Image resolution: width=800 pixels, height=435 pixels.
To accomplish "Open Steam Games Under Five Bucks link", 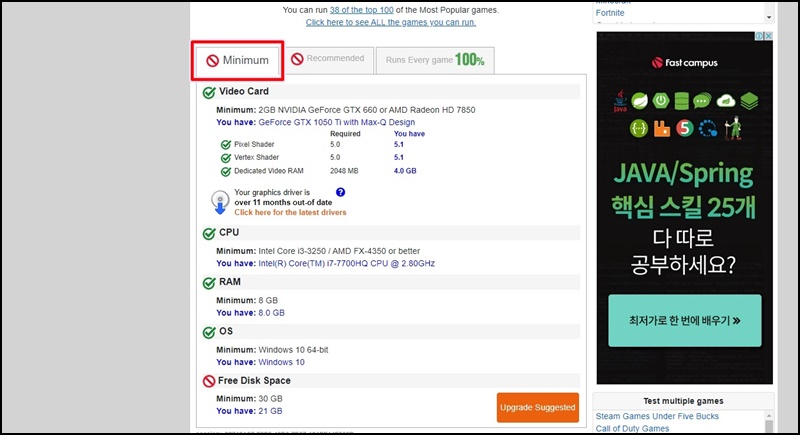I will pos(657,416).
